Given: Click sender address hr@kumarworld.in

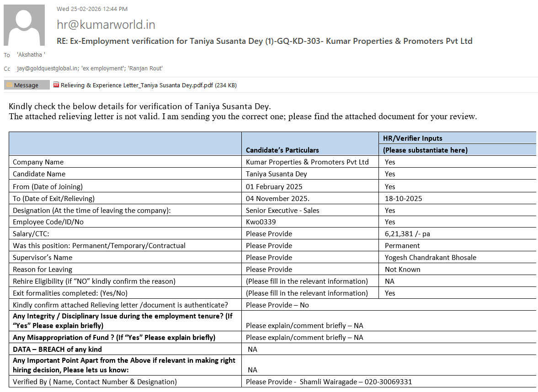Looking at the screenshot, I should [106, 25].
